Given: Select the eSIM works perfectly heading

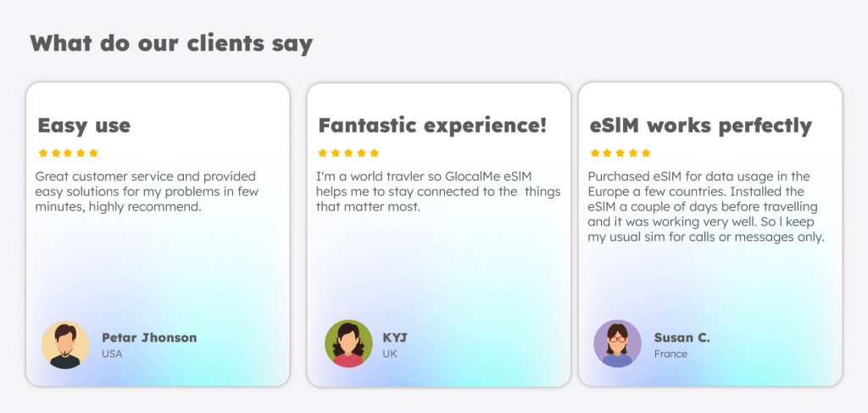Looking at the screenshot, I should pyautogui.click(x=701, y=126).
